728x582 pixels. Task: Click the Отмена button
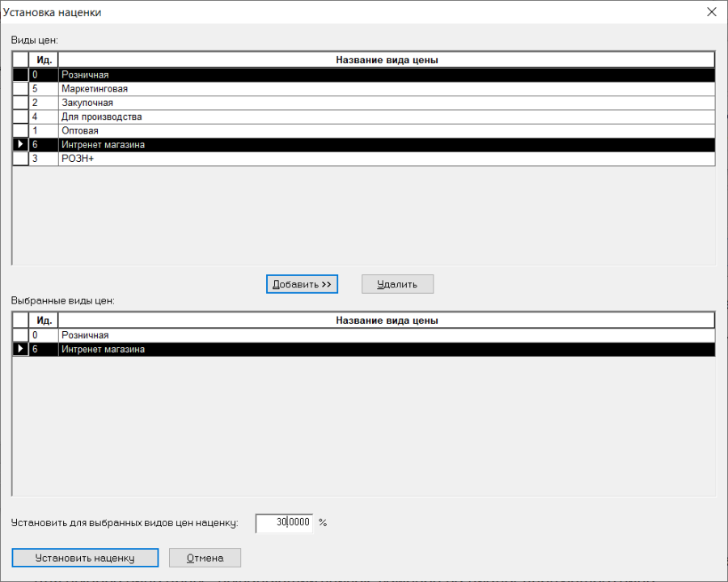(x=205, y=558)
